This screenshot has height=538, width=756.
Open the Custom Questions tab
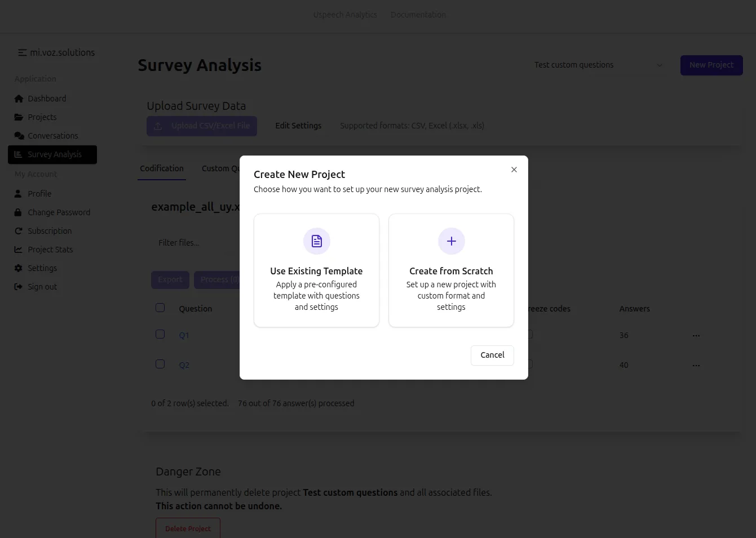coord(226,168)
